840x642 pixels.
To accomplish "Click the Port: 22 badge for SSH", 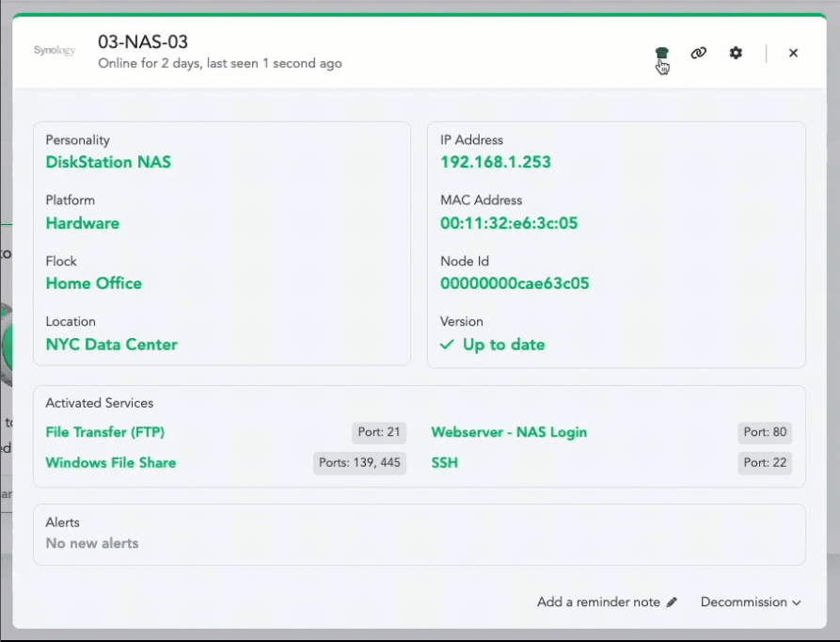I will tap(765, 462).
